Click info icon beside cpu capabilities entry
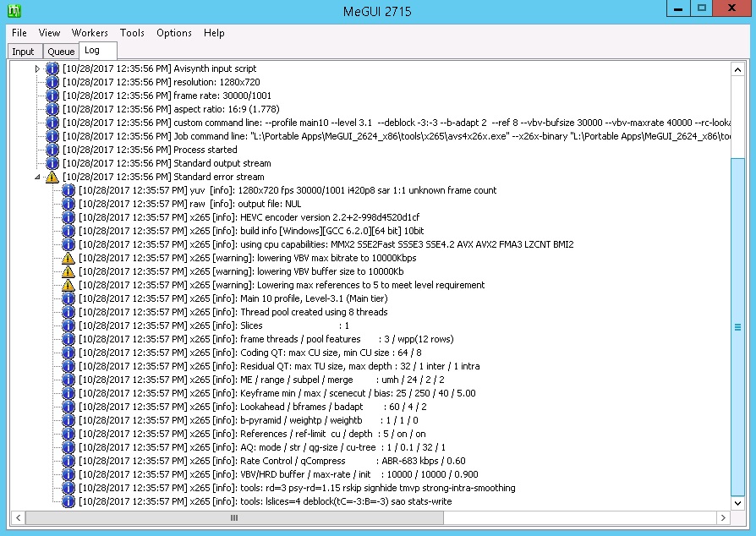756x536 pixels. tap(68, 244)
